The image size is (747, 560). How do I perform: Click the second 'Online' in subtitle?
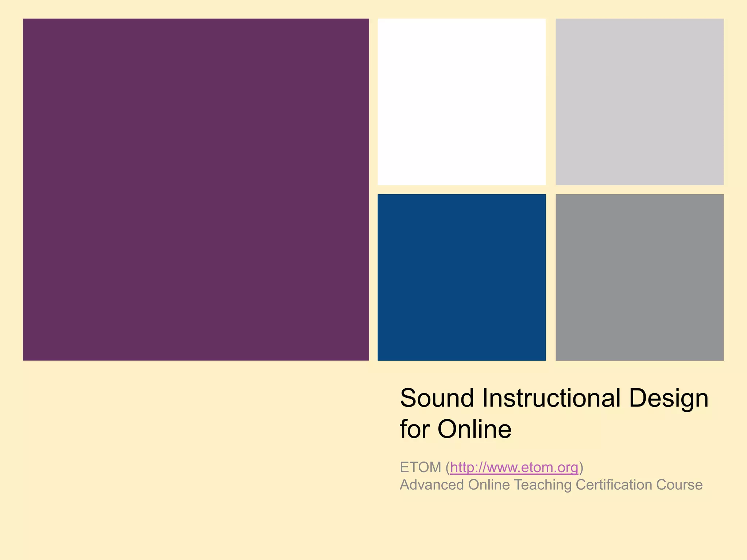[489, 485]
